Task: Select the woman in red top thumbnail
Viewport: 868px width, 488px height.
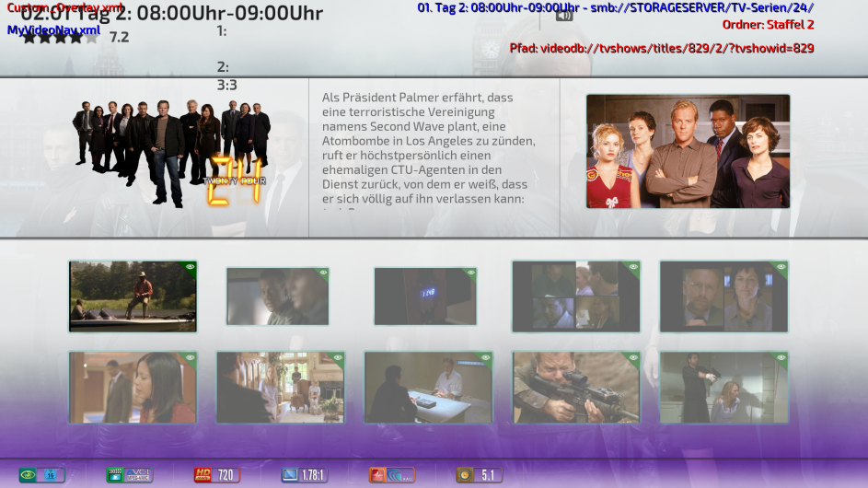Action: click(x=133, y=388)
